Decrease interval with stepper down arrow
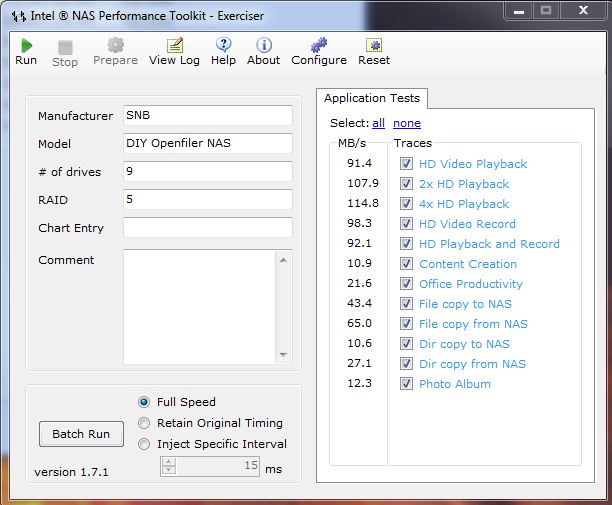The height and width of the screenshot is (505, 612). (x=169, y=471)
